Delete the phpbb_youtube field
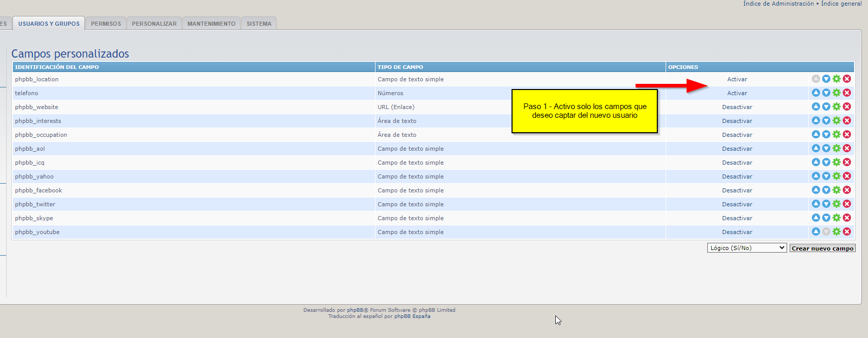The height and width of the screenshot is (338, 868). coord(847,232)
